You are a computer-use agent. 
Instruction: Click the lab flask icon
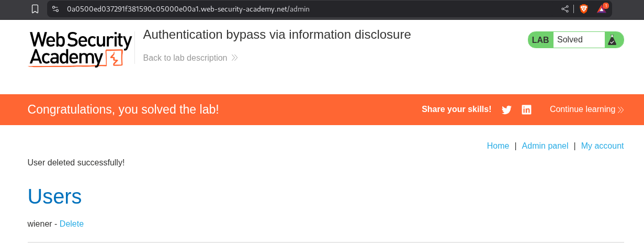[x=612, y=40]
